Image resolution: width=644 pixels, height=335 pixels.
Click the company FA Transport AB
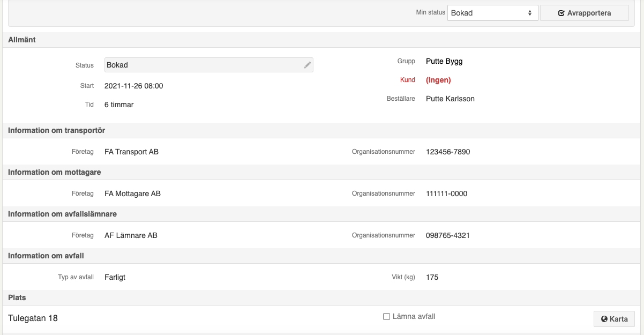point(131,152)
